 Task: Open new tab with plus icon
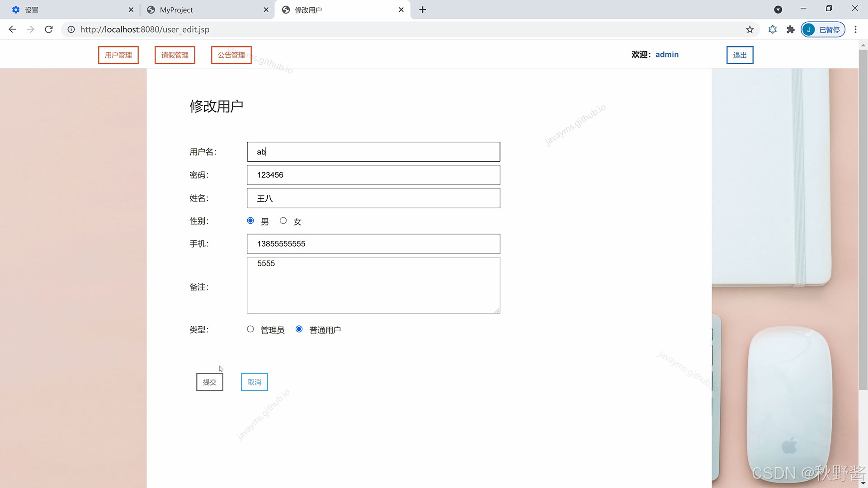423,9
